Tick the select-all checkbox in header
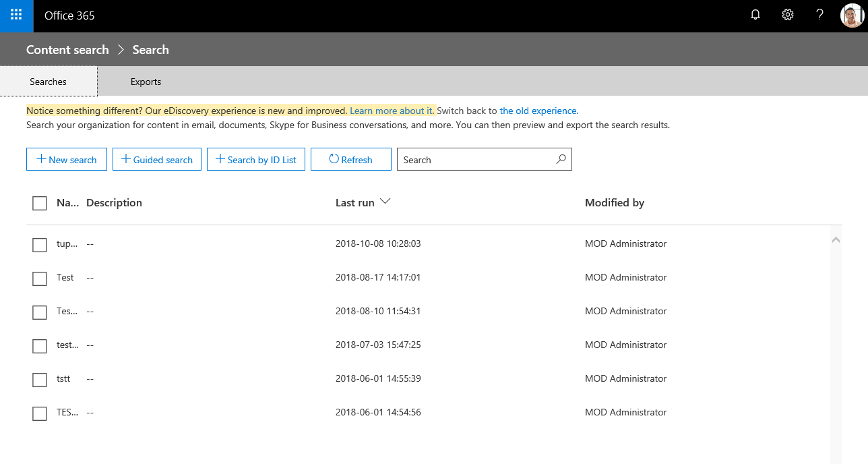 coord(40,203)
